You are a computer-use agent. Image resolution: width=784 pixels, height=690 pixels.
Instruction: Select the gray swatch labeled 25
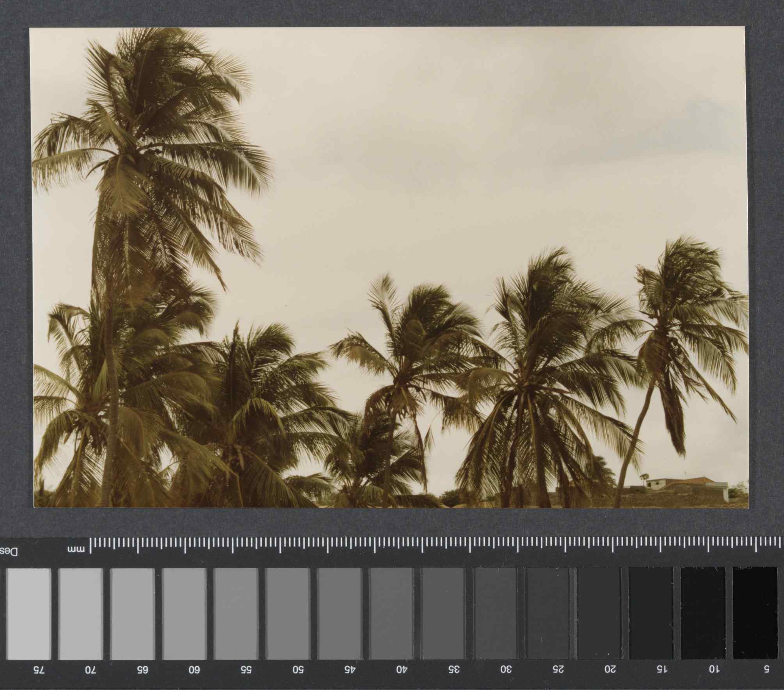(547, 614)
